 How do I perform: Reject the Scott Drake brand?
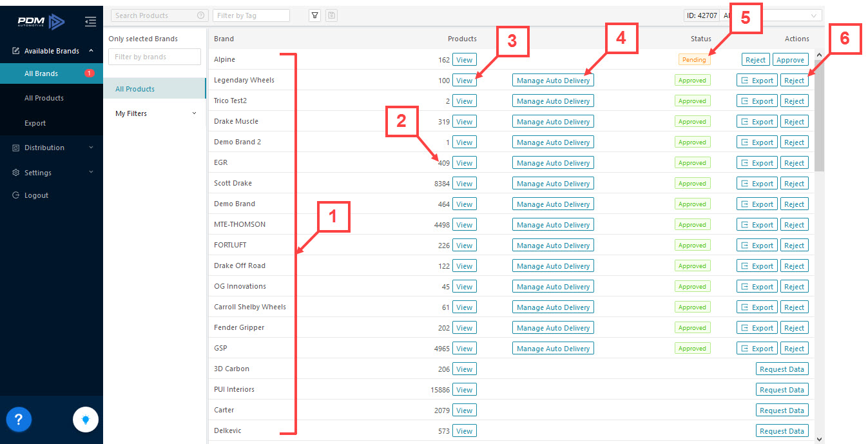[x=794, y=184]
